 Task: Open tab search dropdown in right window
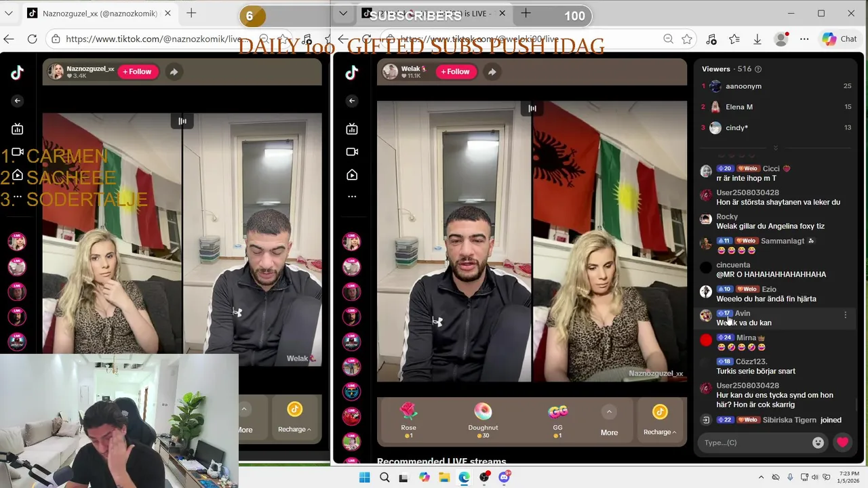pyautogui.click(x=343, y=14)
